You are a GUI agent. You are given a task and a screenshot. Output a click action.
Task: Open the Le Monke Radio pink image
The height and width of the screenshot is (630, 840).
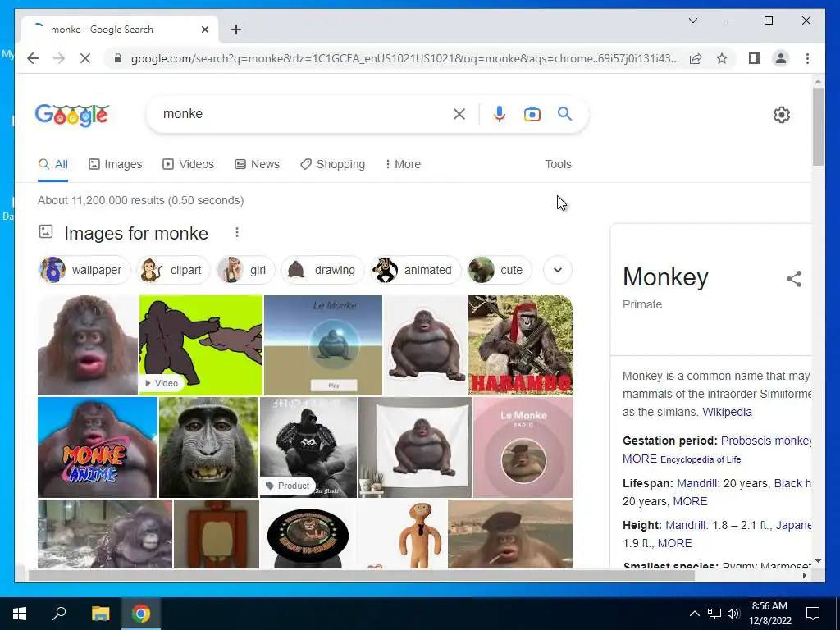coord(523,447)
